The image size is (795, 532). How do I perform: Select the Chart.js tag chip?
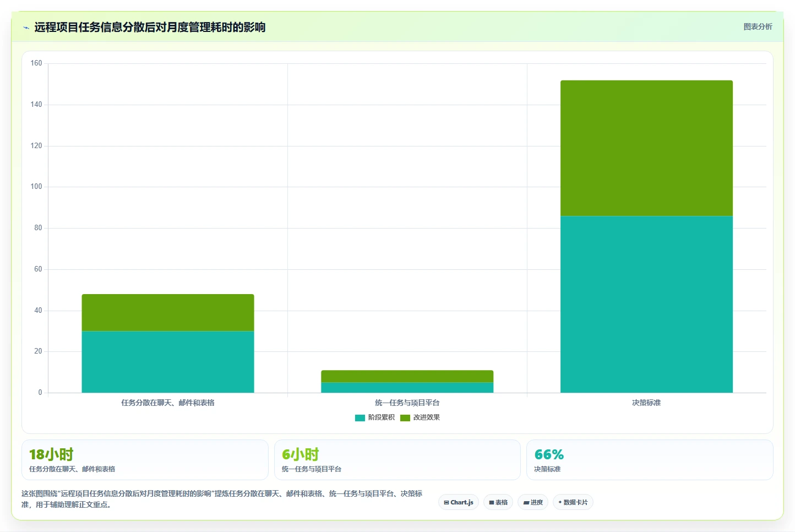(459, 502)
